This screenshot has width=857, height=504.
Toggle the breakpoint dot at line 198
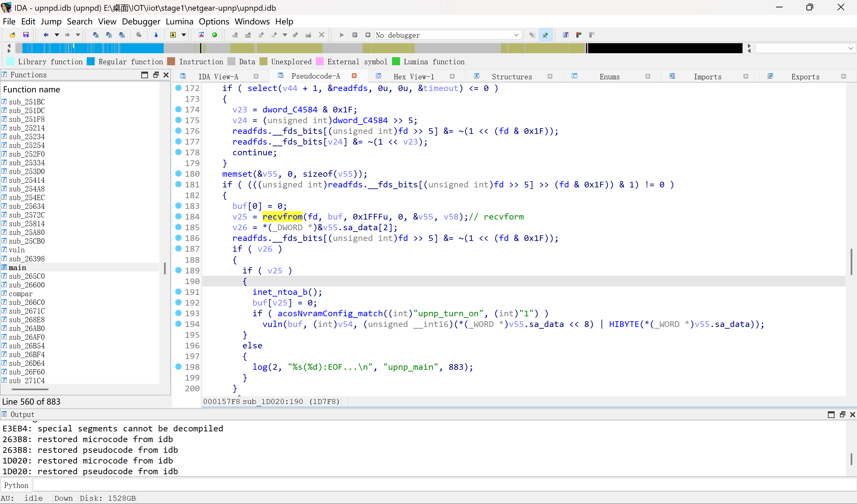click(178, 366)
